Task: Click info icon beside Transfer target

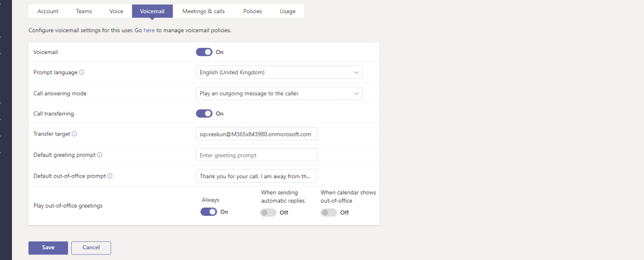Action: 75,134
